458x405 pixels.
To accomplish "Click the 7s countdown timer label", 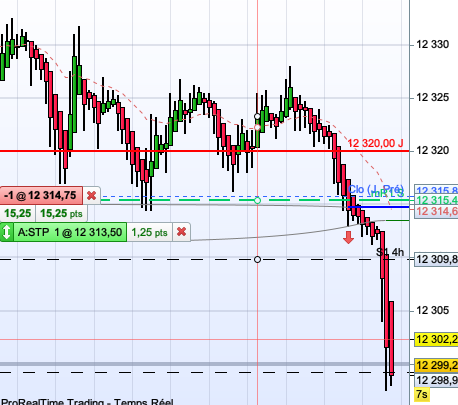I will click(421, 394).
